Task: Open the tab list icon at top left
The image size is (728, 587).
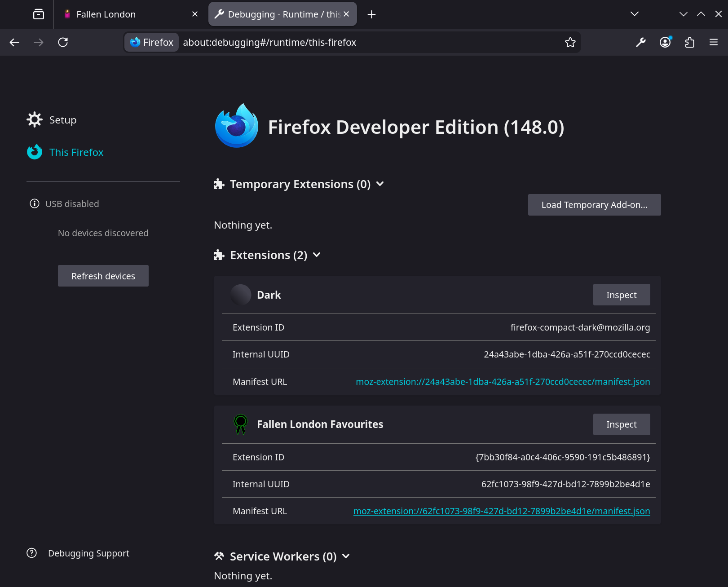Action: click(39, 14)
